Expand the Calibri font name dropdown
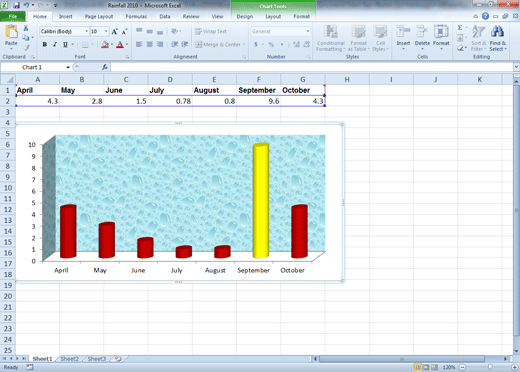 (87, 31)
